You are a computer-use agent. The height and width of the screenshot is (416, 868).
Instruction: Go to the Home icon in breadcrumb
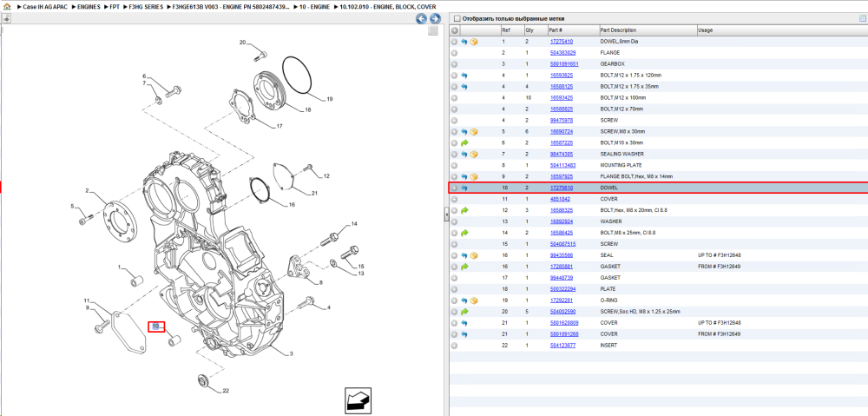tap(7, 7)
